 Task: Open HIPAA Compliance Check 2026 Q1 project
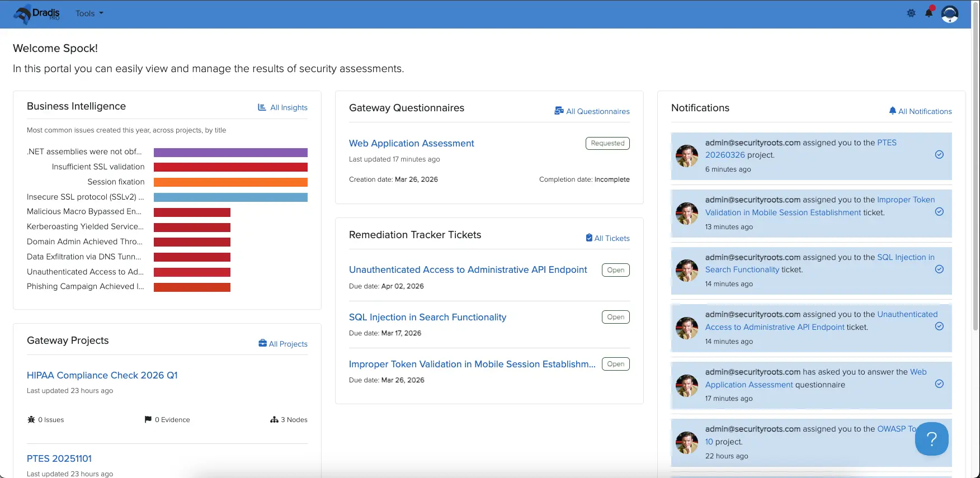pos(102,375)
